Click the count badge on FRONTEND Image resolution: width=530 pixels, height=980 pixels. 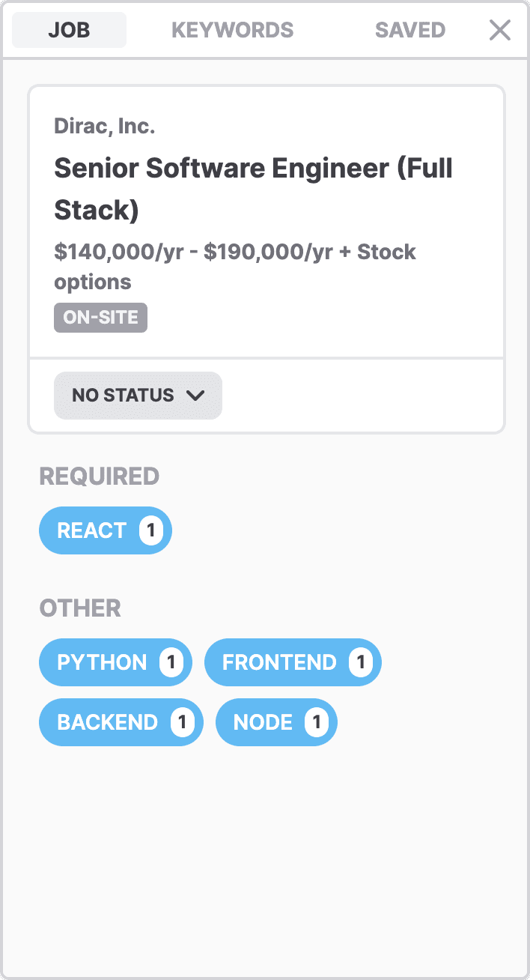[x=360, y=662]
